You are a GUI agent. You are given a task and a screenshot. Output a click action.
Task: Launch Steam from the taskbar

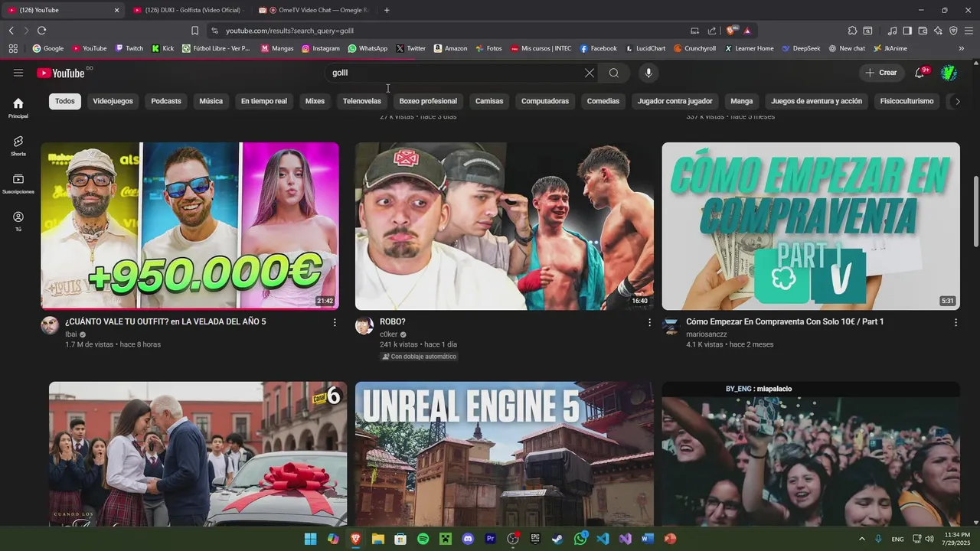[x=557, y=539]
